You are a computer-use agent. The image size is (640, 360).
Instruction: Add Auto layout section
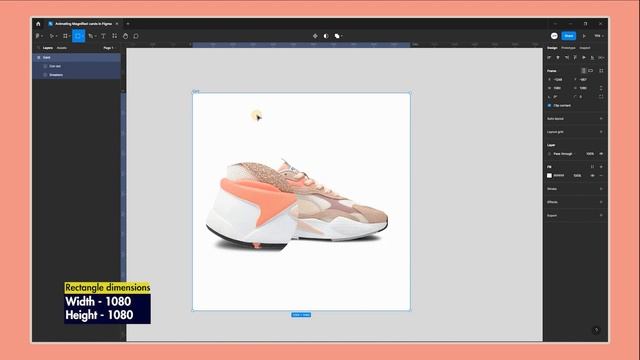click(x=601, y=118)
